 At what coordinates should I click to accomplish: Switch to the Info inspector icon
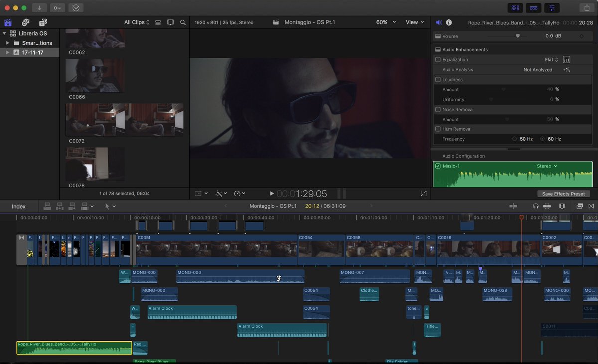coord(449,22)
